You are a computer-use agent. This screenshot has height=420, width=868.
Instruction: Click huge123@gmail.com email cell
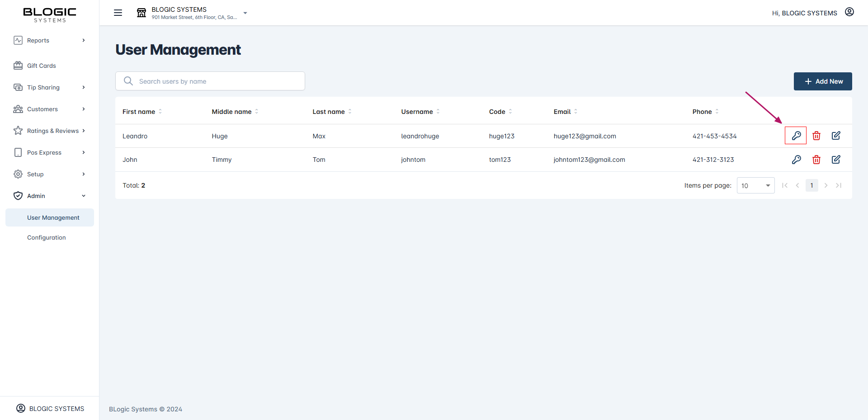point(585,136)
